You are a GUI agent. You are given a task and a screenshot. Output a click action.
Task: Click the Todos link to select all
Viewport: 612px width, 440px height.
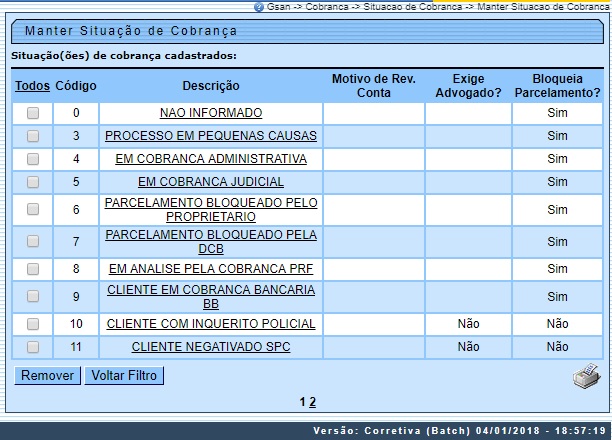pos(32,86)
